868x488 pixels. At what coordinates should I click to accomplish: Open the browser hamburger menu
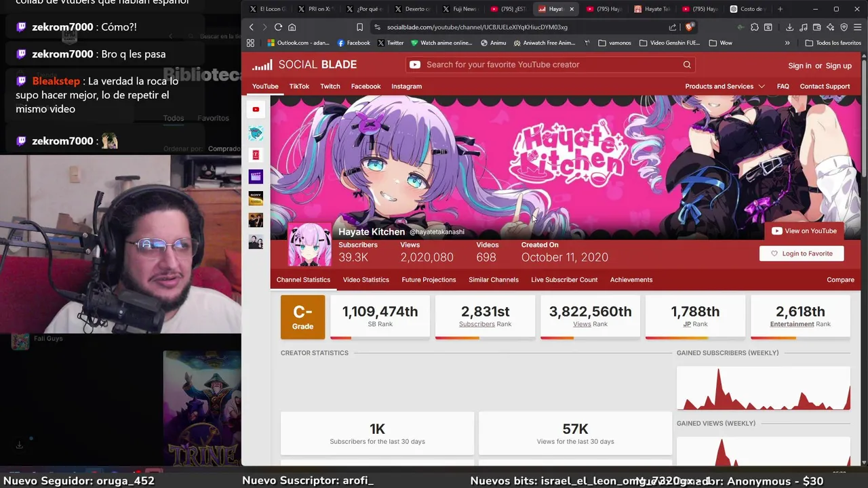(858, 27)
